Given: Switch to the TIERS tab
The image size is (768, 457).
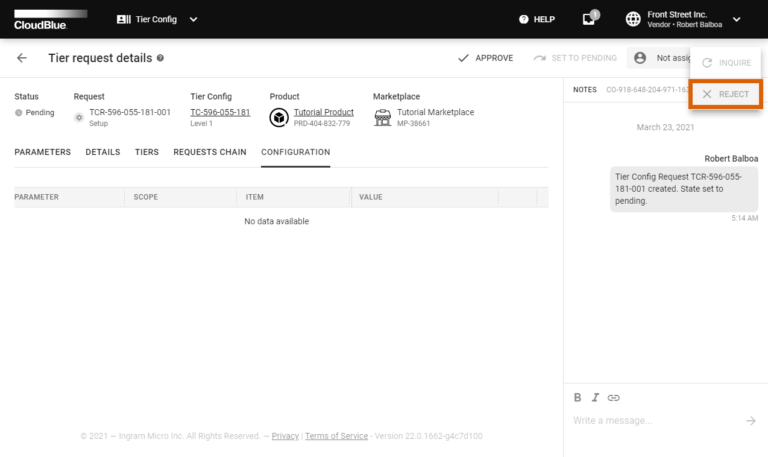Looking at the screenshot, I should pos(147,152).
